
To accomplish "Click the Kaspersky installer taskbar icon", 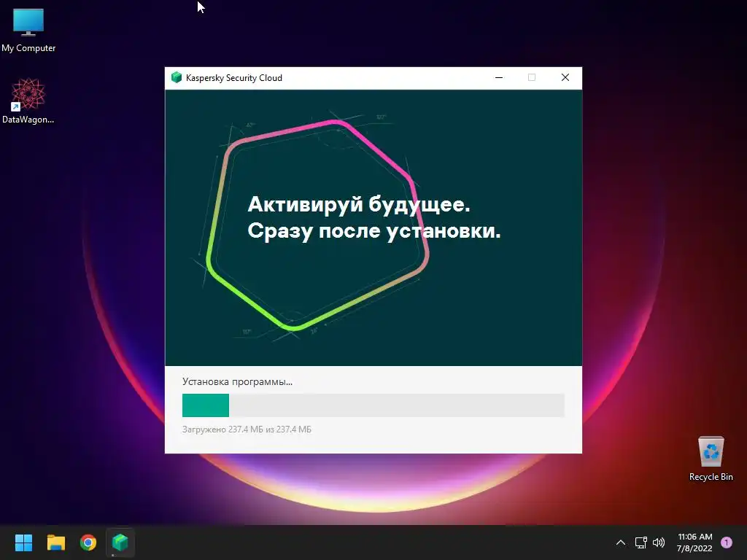I will (x=120, y=542).
